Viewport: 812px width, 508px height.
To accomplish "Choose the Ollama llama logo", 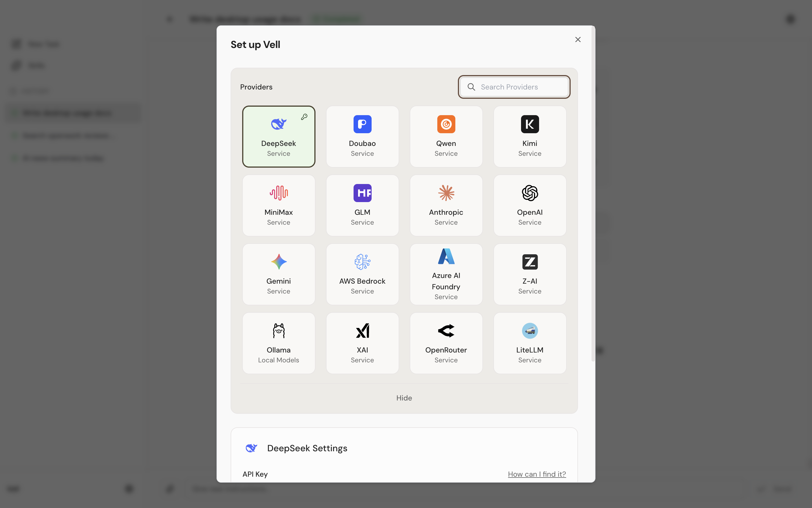I will (279, 330).
